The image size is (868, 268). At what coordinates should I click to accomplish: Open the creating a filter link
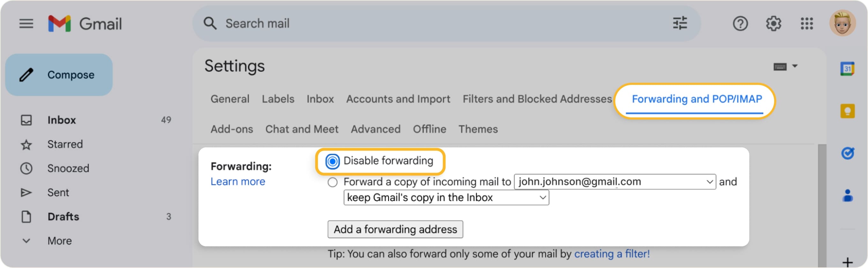(611, 254)
